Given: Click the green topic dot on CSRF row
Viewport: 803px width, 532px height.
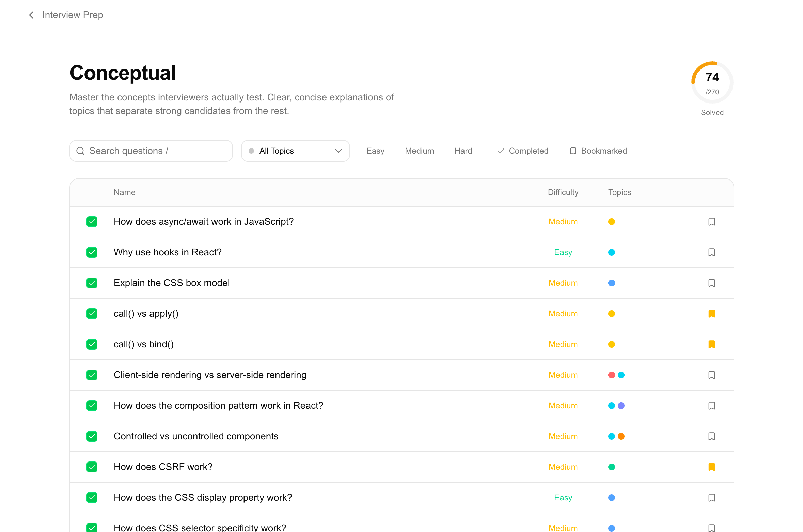Looking at the screenshot, I should point(612,467).
